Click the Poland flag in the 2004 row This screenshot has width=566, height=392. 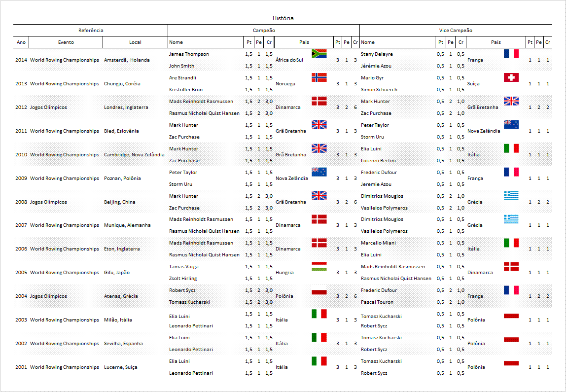point(319,290)
